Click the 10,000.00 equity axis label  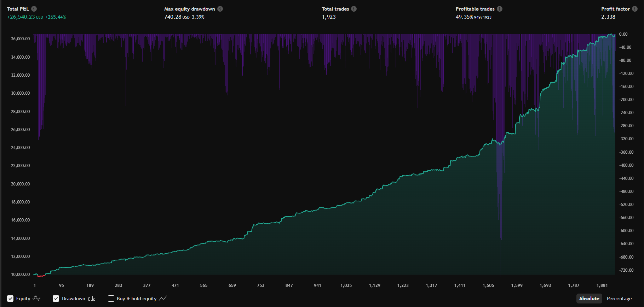pyautogui.click(x=21, y=274)
